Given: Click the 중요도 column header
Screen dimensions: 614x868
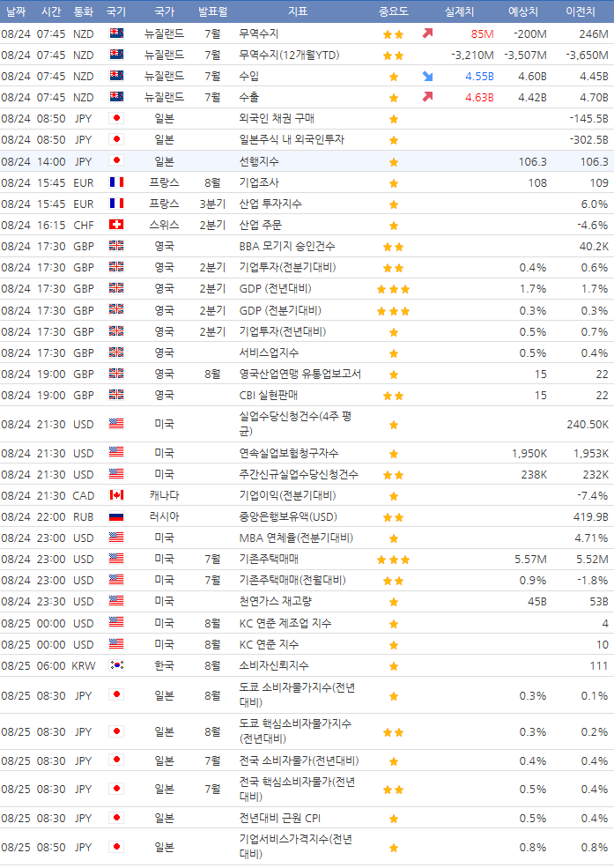Looking at the screenshot, I should pos(393,11).
